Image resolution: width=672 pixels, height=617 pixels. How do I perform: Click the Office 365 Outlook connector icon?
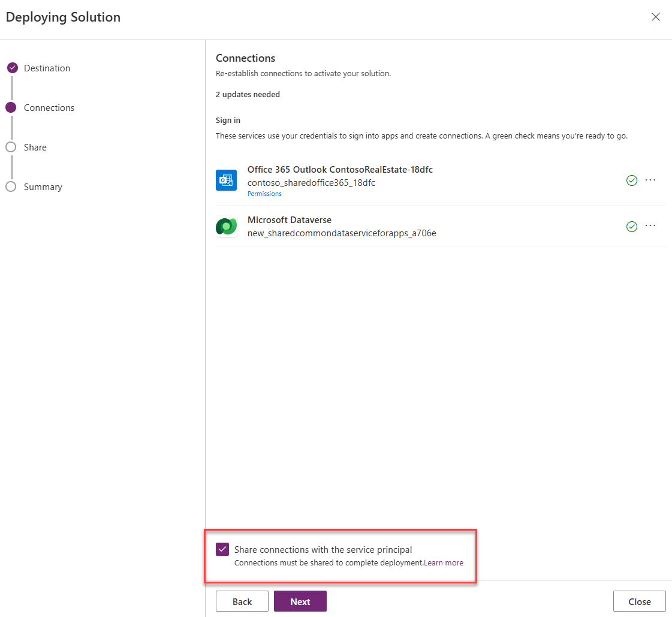point(226,180)
